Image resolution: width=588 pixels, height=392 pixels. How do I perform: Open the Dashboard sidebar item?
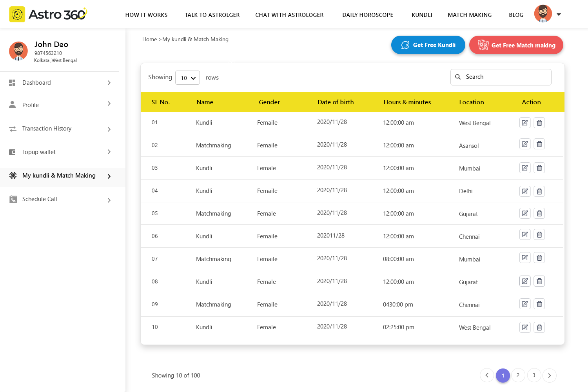[36, 83]
